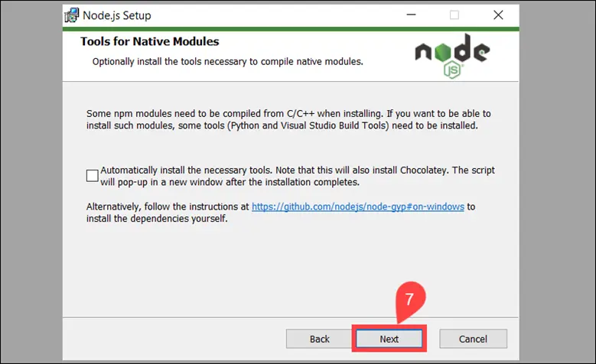Click the 'Alternatively, follow the instructions at' text
596x364 pixels.
[x=168, y=206]
